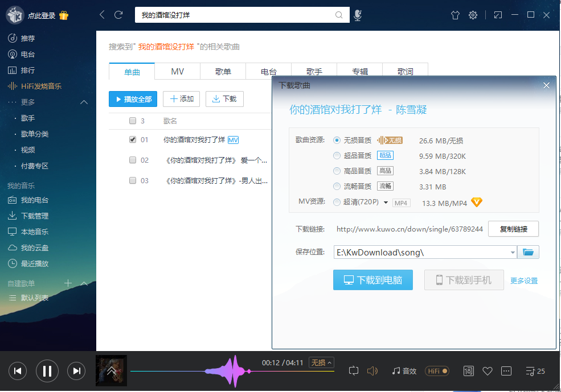Open 更多设置 link
Screen dimensions: 561x392
click(x=524, y=281)
